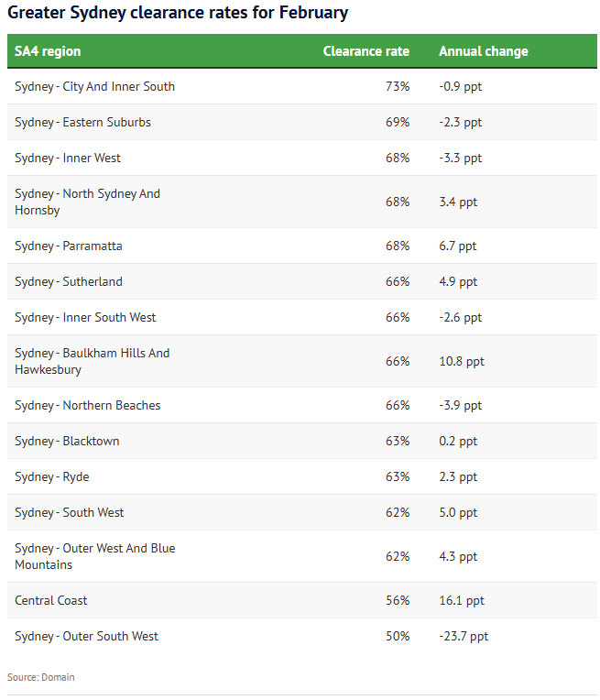Select the Sydney - Blacktown row

[x=301, y=441]
